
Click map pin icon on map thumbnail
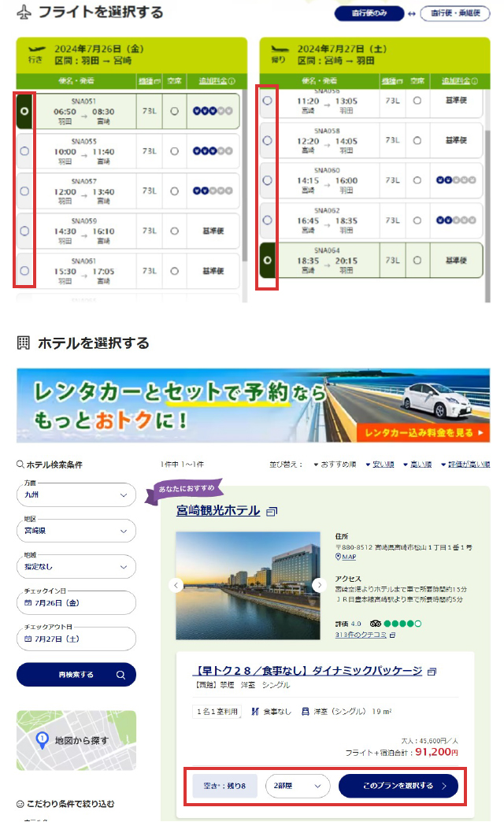(x=42, y=739)
